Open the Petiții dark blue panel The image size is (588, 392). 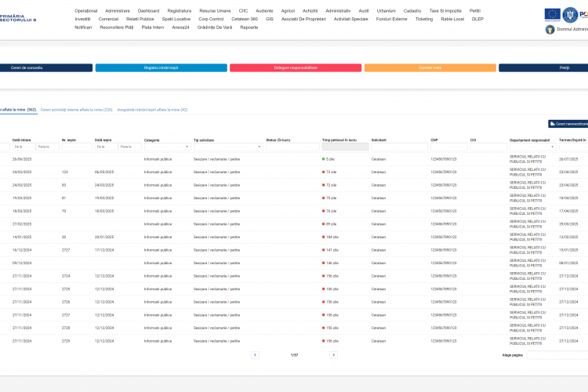(x=543, y=68)
